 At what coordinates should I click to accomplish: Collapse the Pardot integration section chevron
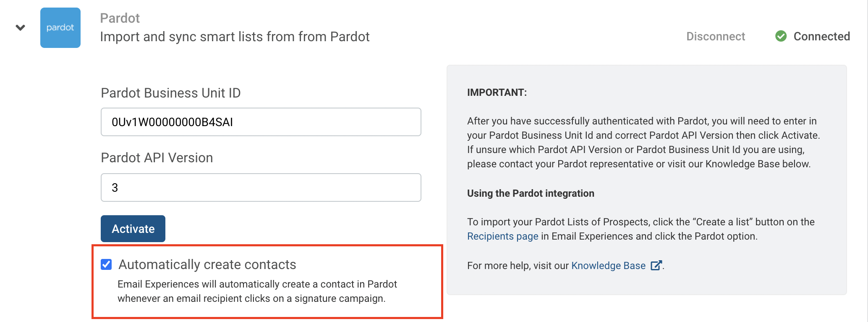click(x=20, y=28)
